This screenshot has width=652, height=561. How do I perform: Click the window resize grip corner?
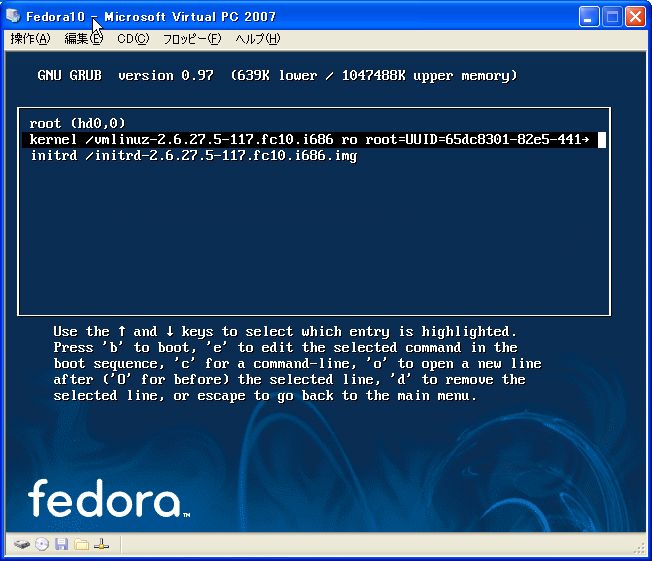[x=640, y=549]
